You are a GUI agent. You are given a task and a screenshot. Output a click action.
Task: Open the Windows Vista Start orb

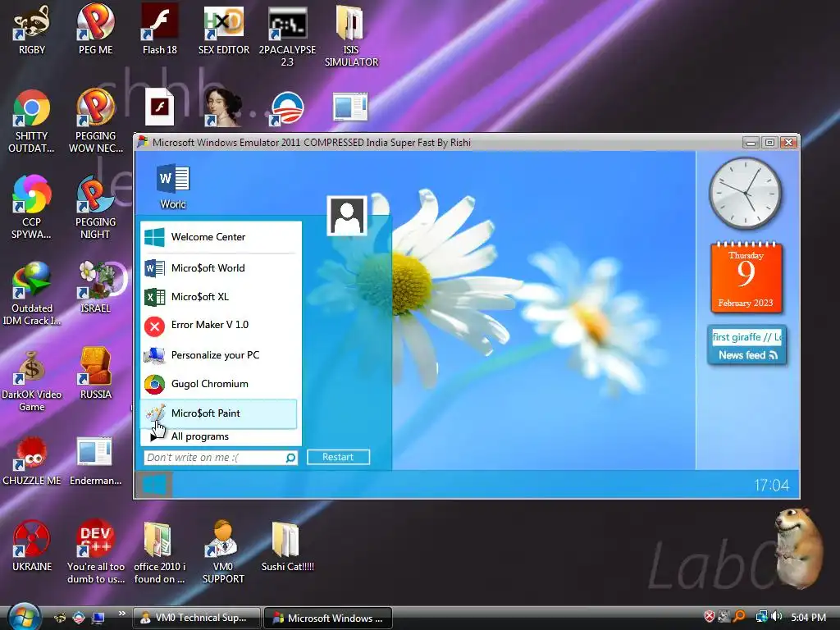(24, 617)
